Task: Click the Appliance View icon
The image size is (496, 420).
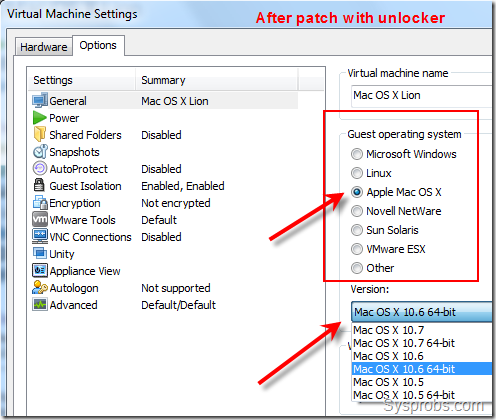Action: point(40,270)
